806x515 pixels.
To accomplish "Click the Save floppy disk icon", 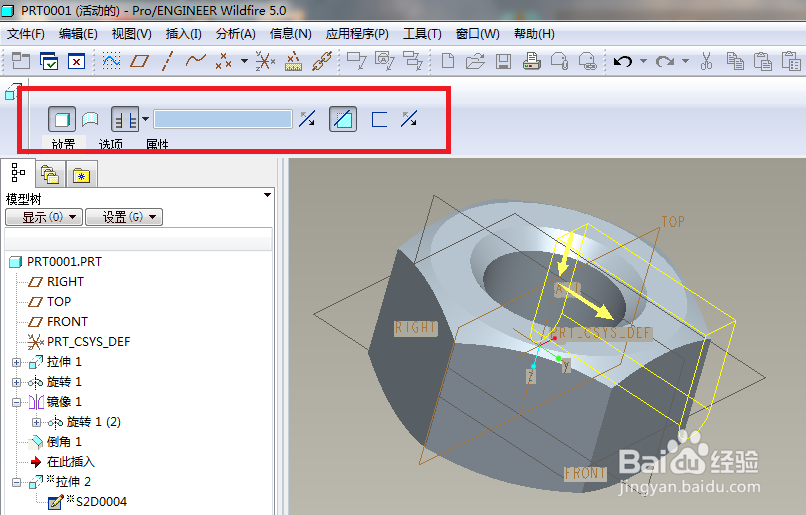I will pyautogui.click(x=503, y=61).
